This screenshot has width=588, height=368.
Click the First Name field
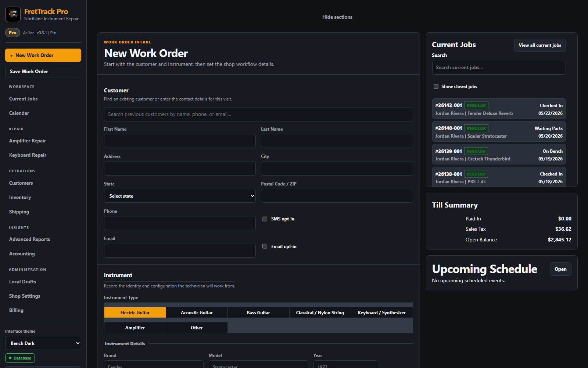click(x=180, y=141)
